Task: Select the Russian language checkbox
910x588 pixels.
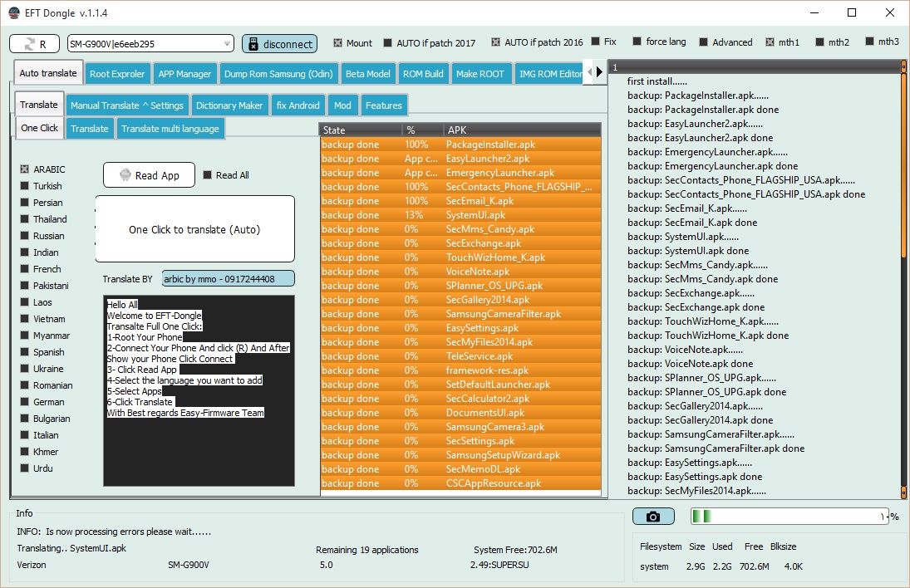Action: 24,236
